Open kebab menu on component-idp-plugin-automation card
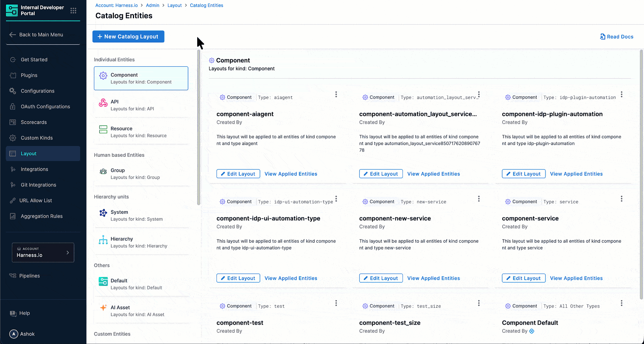The width and height of the screenshot is (644, 344). (x=621, y=94)
